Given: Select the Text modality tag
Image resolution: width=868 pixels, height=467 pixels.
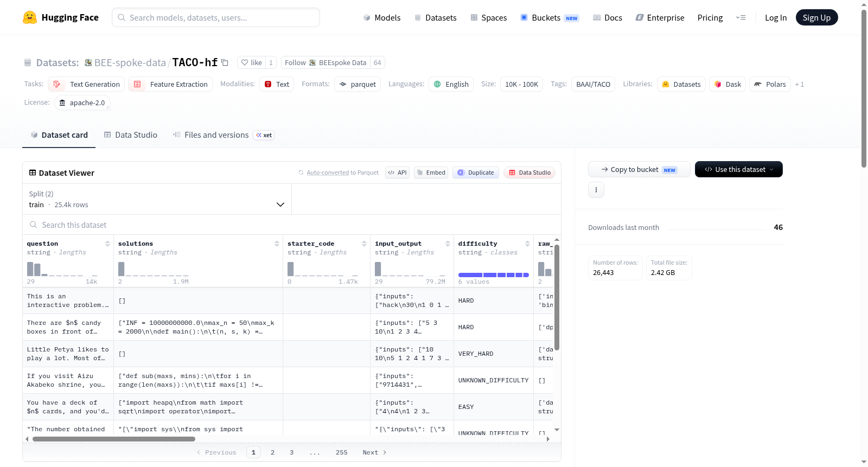Looking at the screenshot, I should click(x=277, y=84).
